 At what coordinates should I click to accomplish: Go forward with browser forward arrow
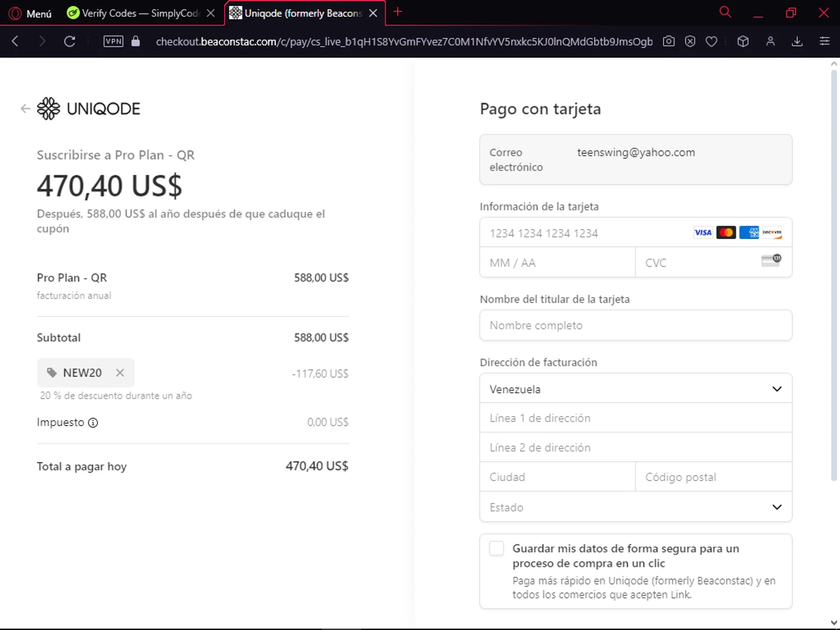pos(42,41)
